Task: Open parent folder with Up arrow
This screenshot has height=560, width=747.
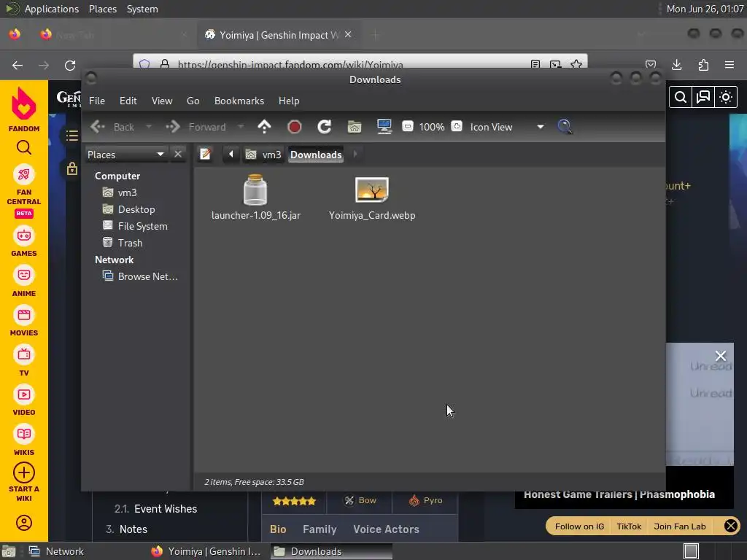Action: tap(264, 127)
